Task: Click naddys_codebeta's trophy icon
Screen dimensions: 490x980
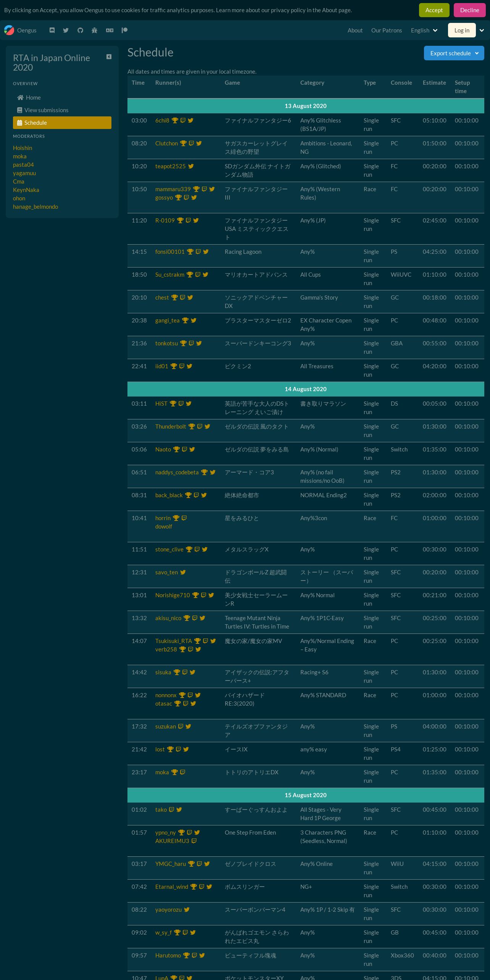Action: coord(204,472)
